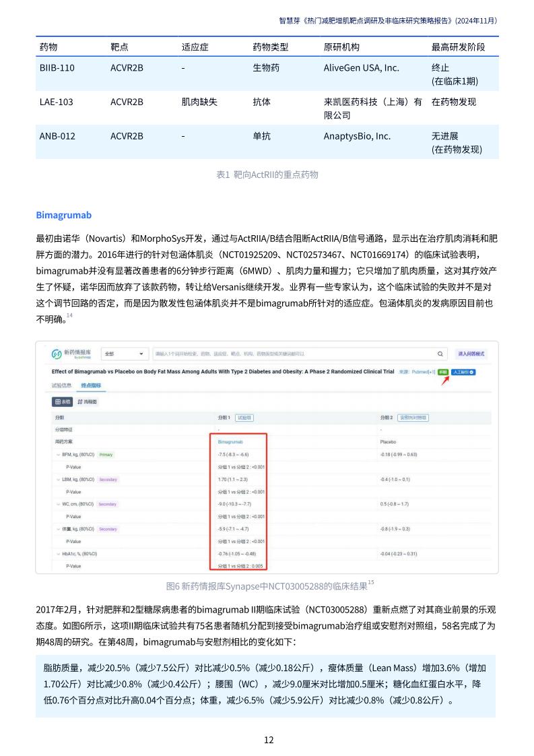Click AnaptysBio, Inc. cell
Viewport: 534px width, 756px height.
pyautogui.click(x=357, y=137)
